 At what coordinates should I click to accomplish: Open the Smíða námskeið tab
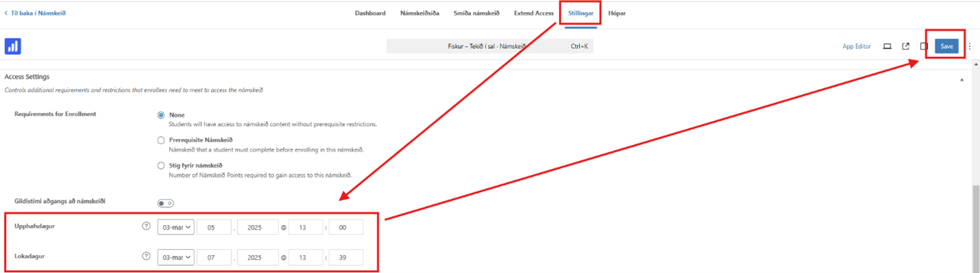coord(476,13)
